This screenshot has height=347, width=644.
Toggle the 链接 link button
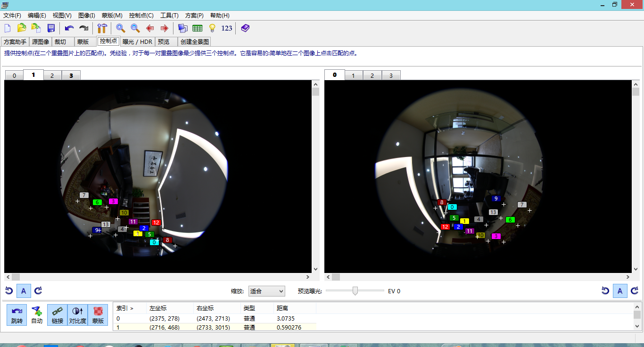point(57,314)
